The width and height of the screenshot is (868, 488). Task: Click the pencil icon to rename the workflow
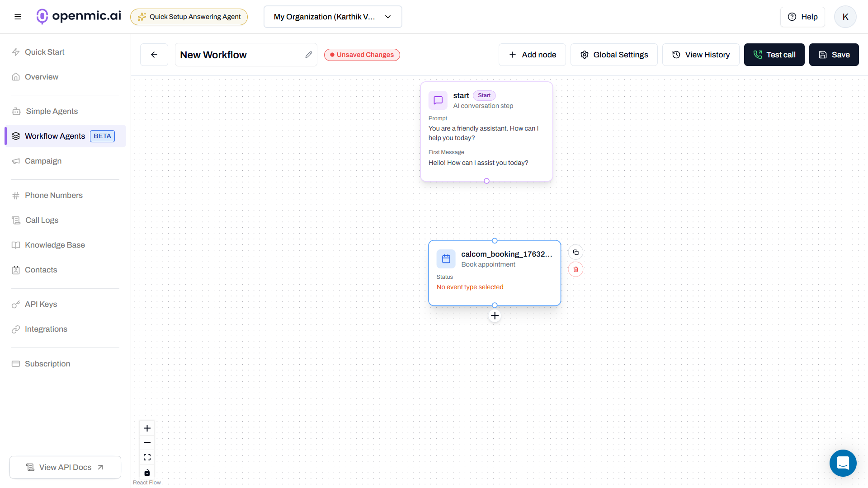309,54
